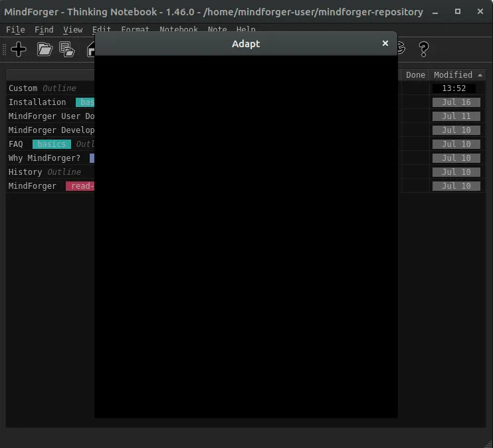The height and width of the screenshot is (448, 493).
Task: Click the toolbar drag handle grip
Action: pyautogui.click(x=5, y=49)
